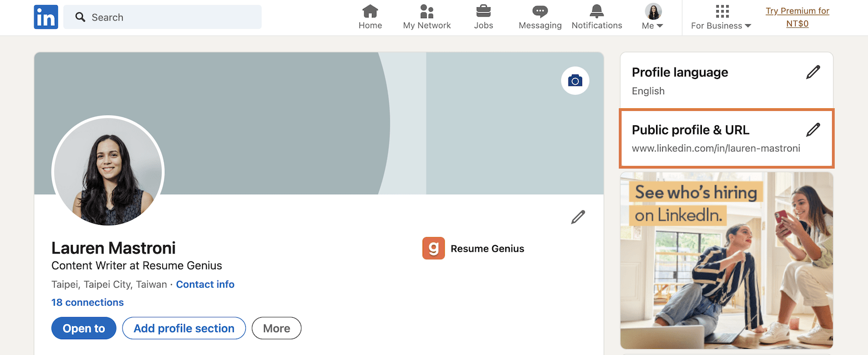
Task: Open the More options menu
Action: pyautogui.click(x=276, y=328)
